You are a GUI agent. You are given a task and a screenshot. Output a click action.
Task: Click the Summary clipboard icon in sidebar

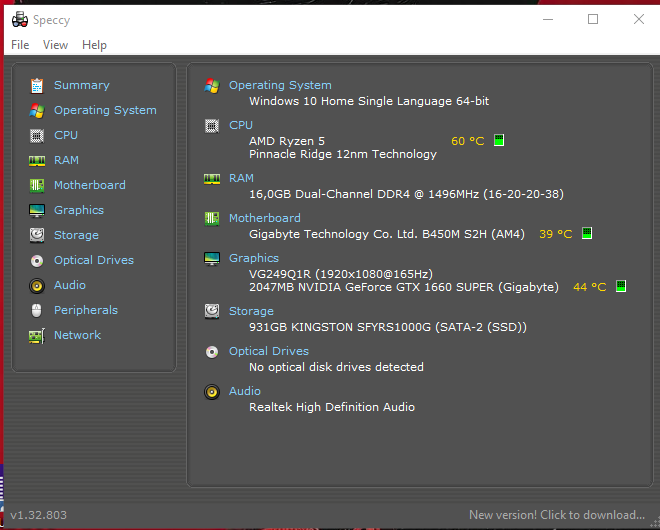[x=37, y=85]
